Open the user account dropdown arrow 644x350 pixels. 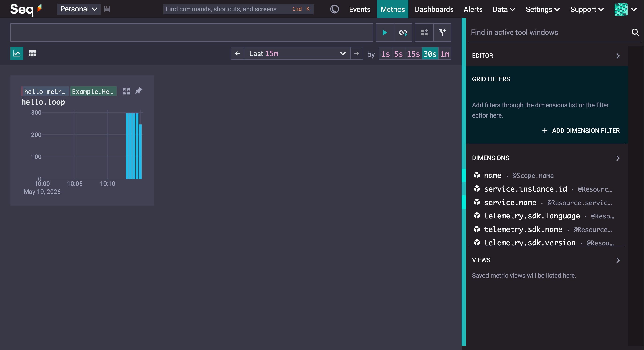634,10
